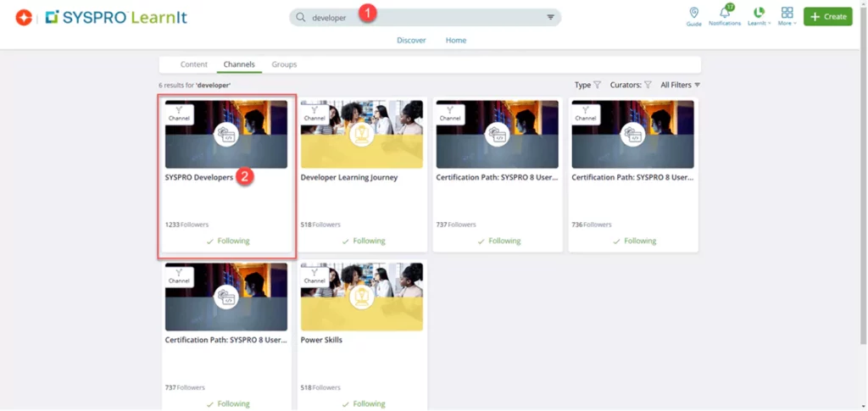Open the Curators filter funnel
868x411 pixels.
pos(648,85)
